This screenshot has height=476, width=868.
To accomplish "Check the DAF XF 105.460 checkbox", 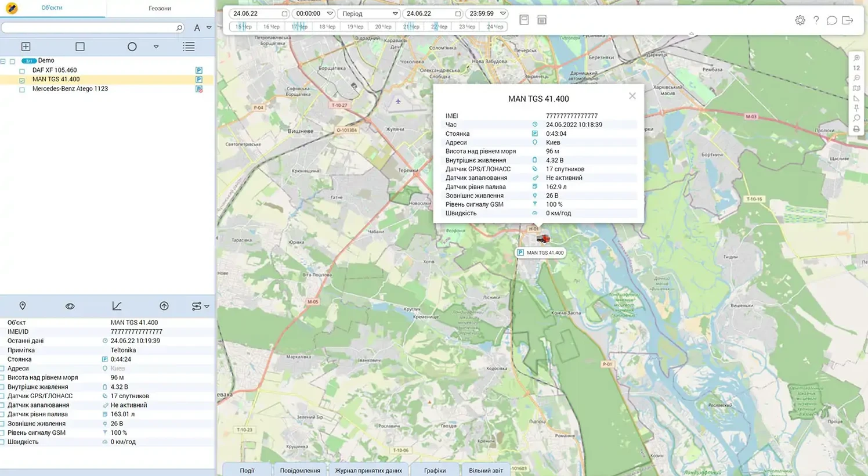I will [22, 71].
